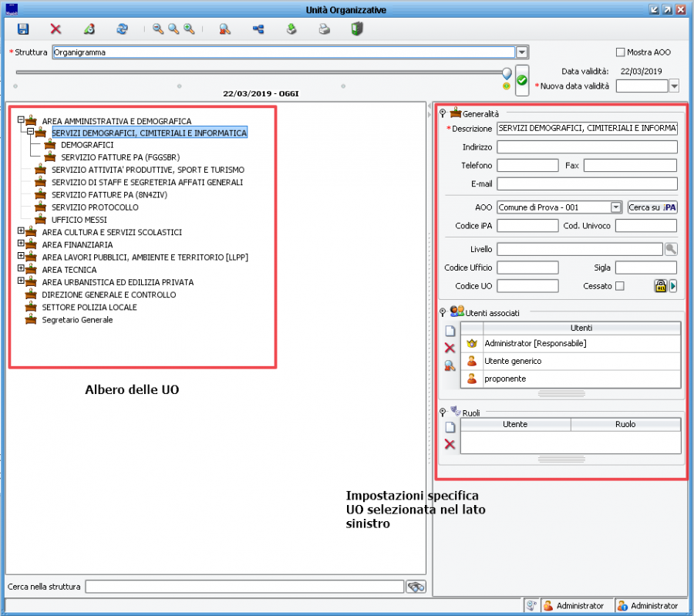Click the save floppy disk toolbar icon
Image resolution: width=694 pixels, height=616 pixels.
pyautogui.click(x=23, y=29)
